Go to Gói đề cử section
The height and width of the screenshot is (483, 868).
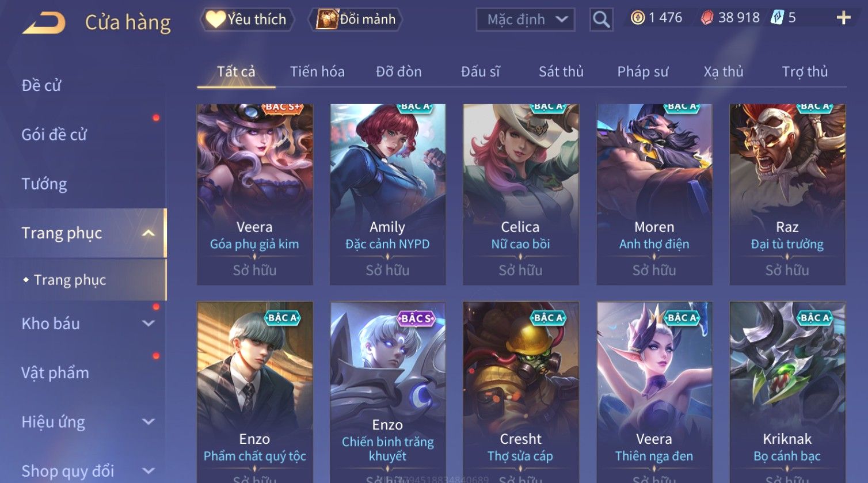point(54,135)
